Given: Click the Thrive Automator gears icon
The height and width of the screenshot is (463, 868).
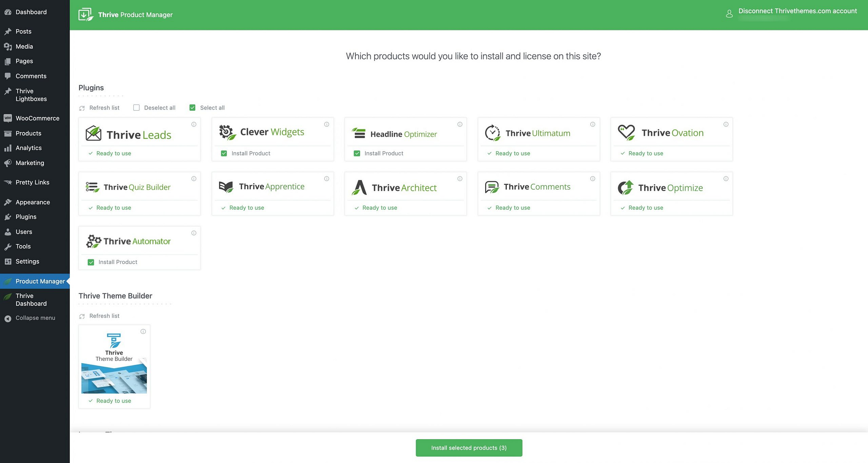Looking at the screenshot, I should (x=93, y=241).
